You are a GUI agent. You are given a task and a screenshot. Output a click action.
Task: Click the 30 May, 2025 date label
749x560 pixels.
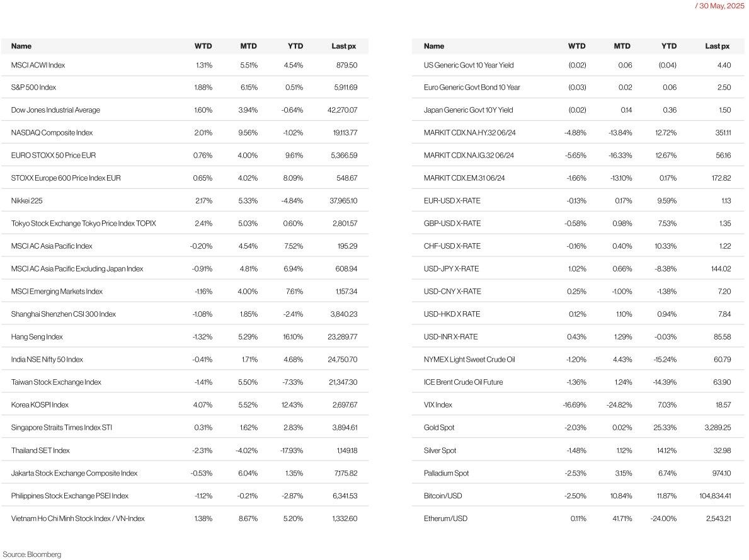coord(719,6)
